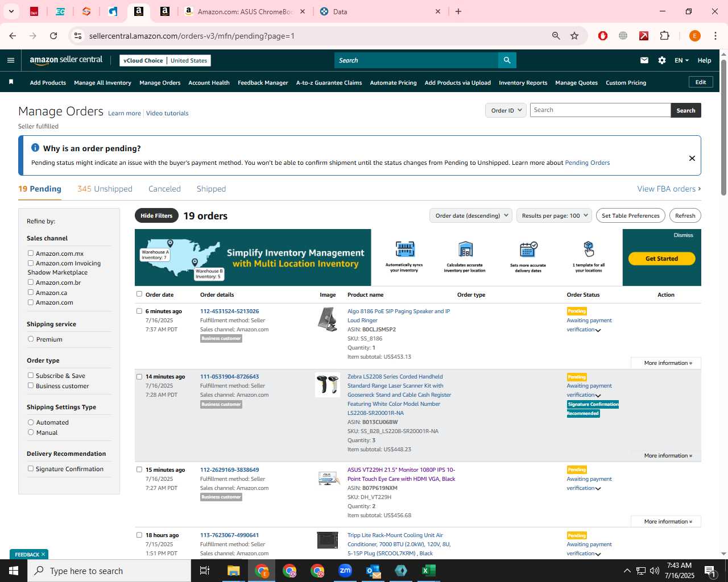
Task: Click the order search input field
Action: point(600,110)
